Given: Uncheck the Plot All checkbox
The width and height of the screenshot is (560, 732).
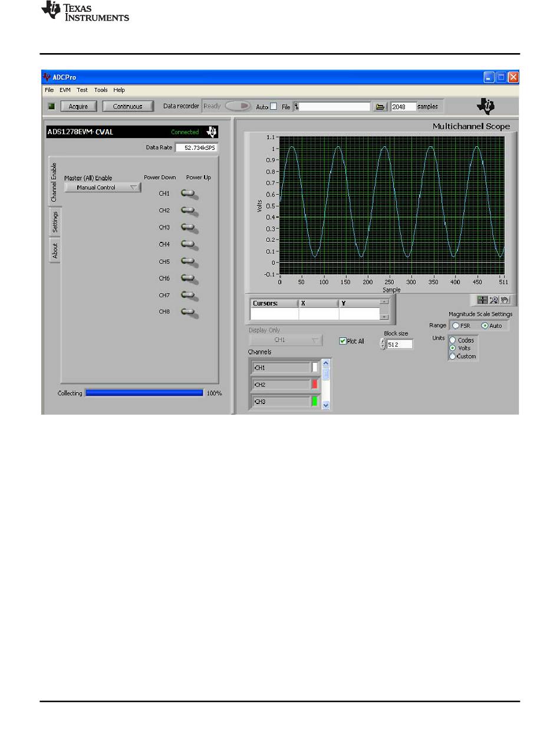Looking at the screenshot, I should point(342,341).
